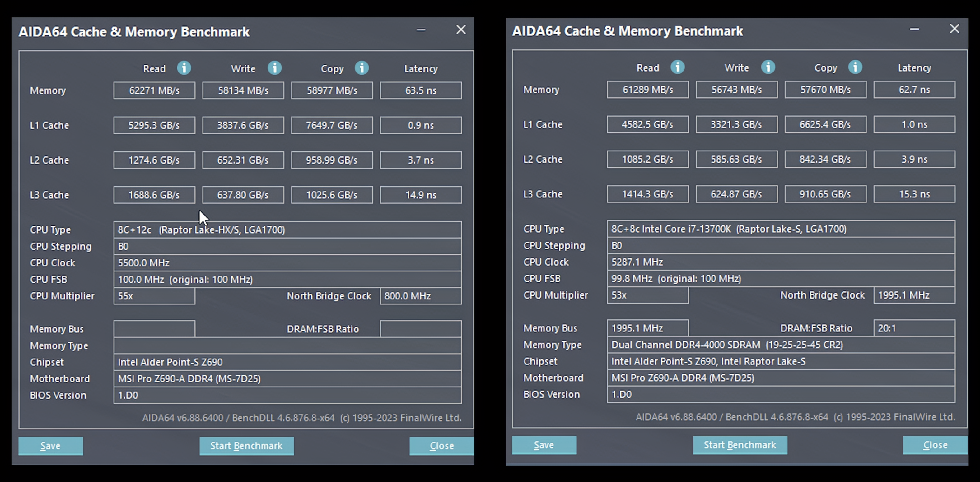Click Save button in right window
The height and width of the screenshot is (482, 980).
tap(544, 445)
